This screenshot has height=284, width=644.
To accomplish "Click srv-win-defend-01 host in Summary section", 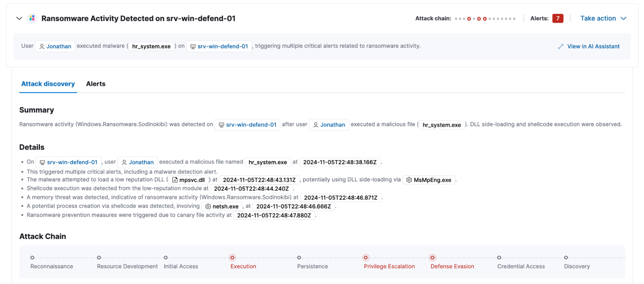I will pos(247,125).
